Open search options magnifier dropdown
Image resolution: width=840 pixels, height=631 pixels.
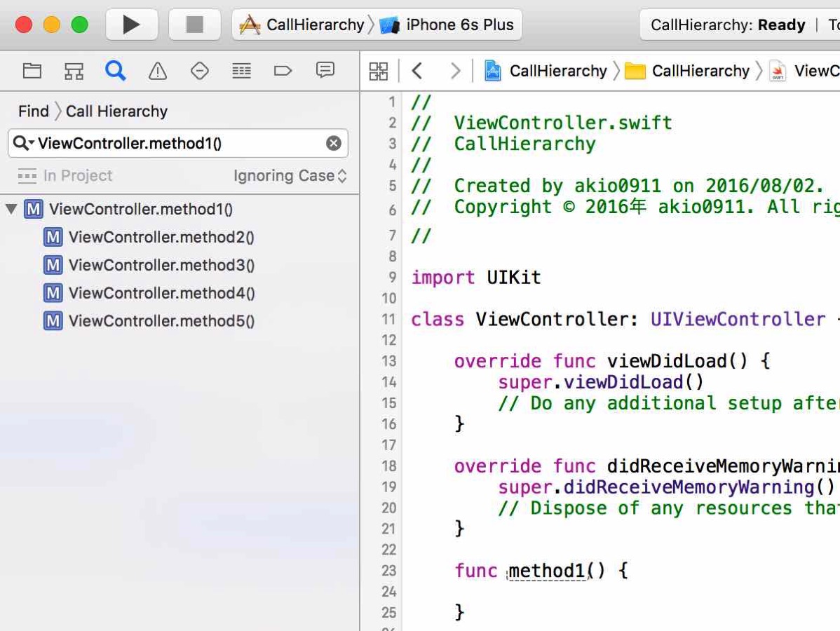click(x=24, y=143)
